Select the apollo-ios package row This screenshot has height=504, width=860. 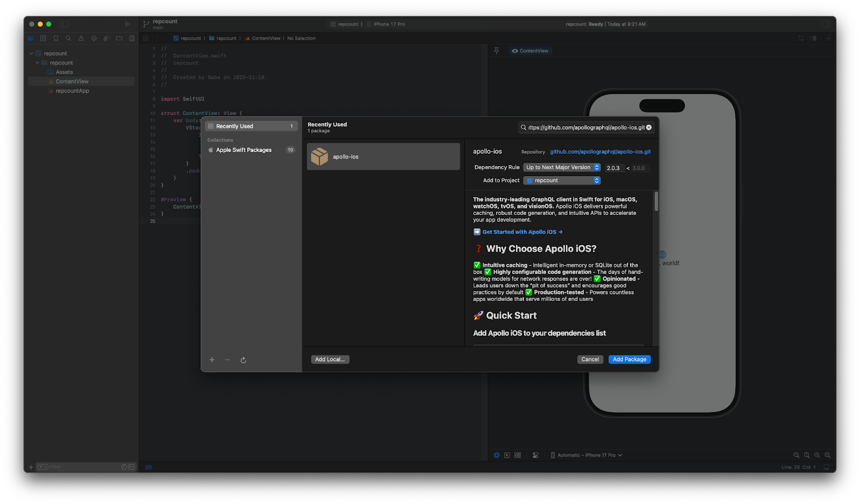tap(383, 156)
